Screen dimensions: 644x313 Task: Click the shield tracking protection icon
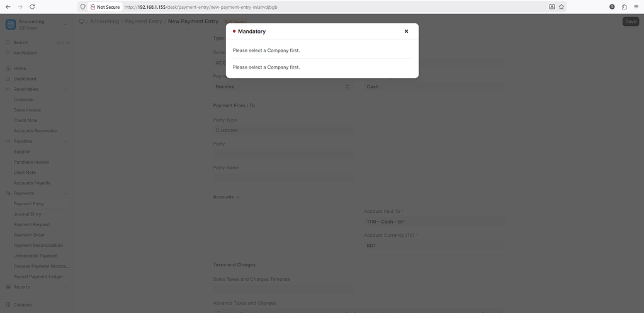click(x=82, y=6)
